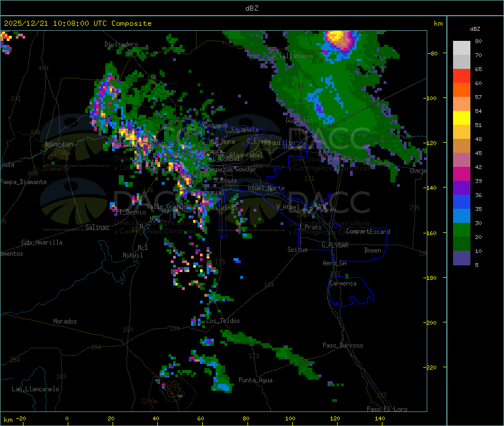
Task: Click the light gray 80 dBZ legend swatch
Action: pos(461,48)
